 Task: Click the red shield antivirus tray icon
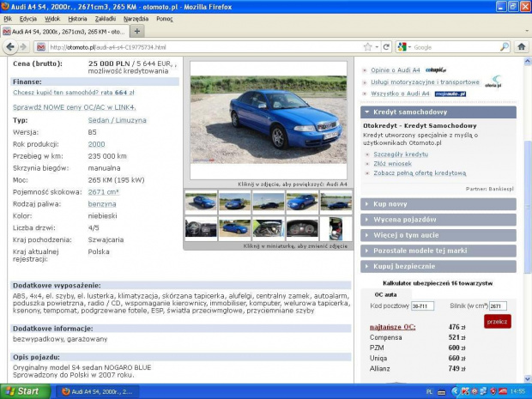pos(493,392)
